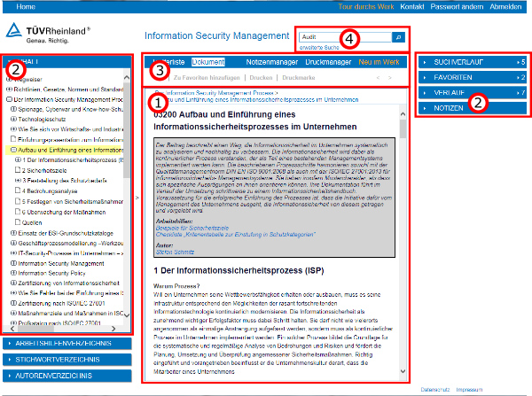The width and height of the screenshot is (532, 396).
Task: Expand Technologieschutz tree node
Action: click(13, 119)
